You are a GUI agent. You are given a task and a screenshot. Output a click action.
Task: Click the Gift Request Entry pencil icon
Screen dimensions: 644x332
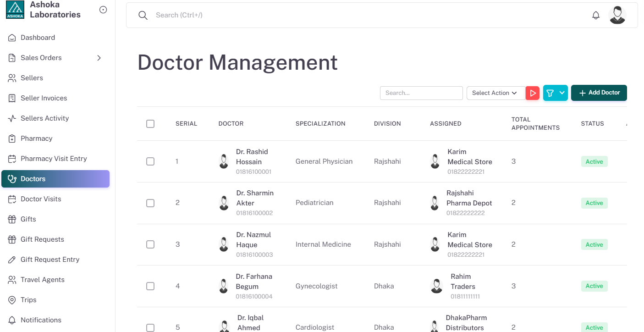(12, 260)
